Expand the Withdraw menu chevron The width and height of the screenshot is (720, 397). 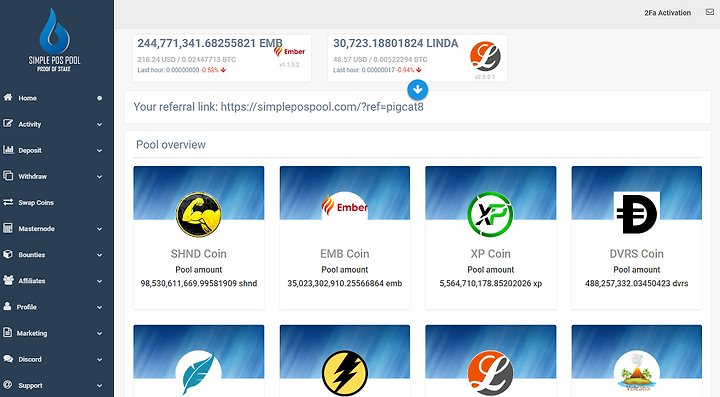pos(100,177)
